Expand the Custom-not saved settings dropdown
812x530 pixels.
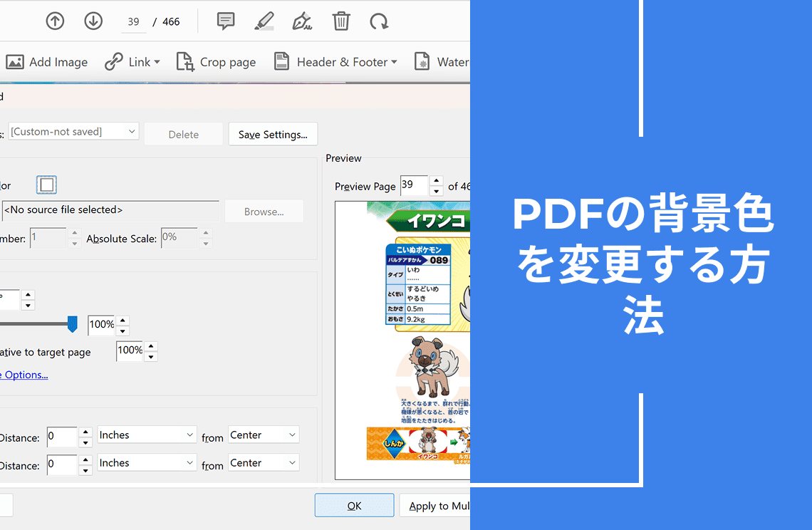coord(73,132)
